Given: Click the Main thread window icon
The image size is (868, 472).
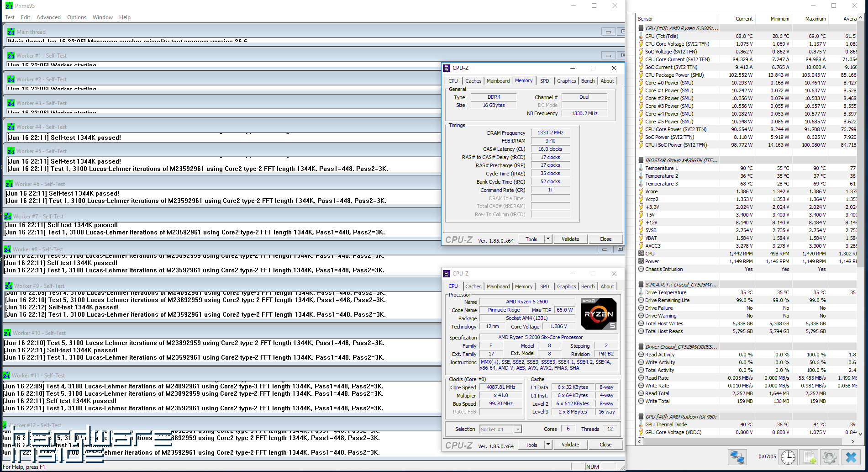Looking at the screenshot, I should point(11,32).
